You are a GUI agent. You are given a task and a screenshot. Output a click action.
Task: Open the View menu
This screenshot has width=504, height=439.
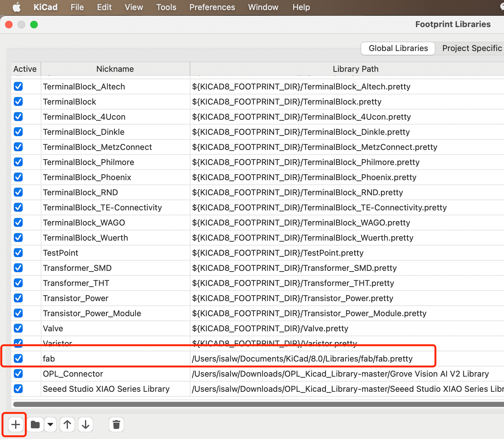point(134,7)
